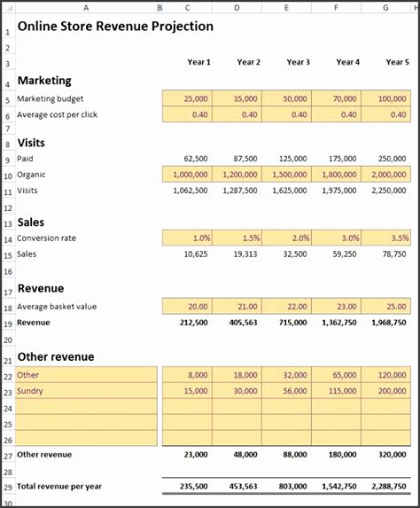Select the Other label cell in row 22
The height and width of the screenshot is (508, 420).
pos(86,375)
